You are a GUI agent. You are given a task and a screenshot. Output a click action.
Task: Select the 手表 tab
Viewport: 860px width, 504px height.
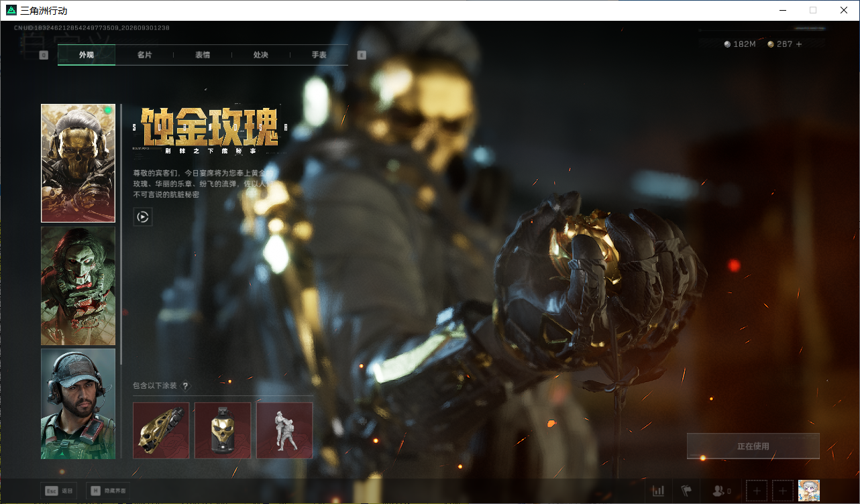coord(319,55)
